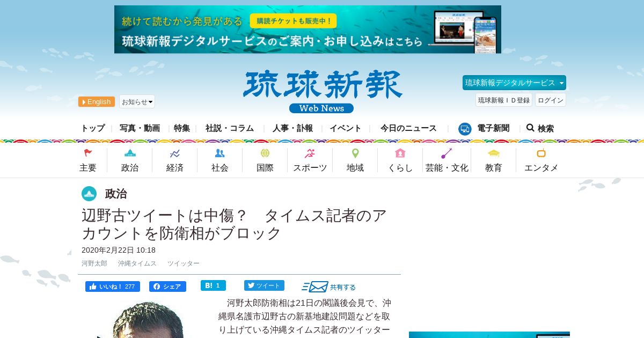The image size is (644, 338).
Task: Click the chart icon above 経済
Action: pyautogui.click(x=175, y=153)
